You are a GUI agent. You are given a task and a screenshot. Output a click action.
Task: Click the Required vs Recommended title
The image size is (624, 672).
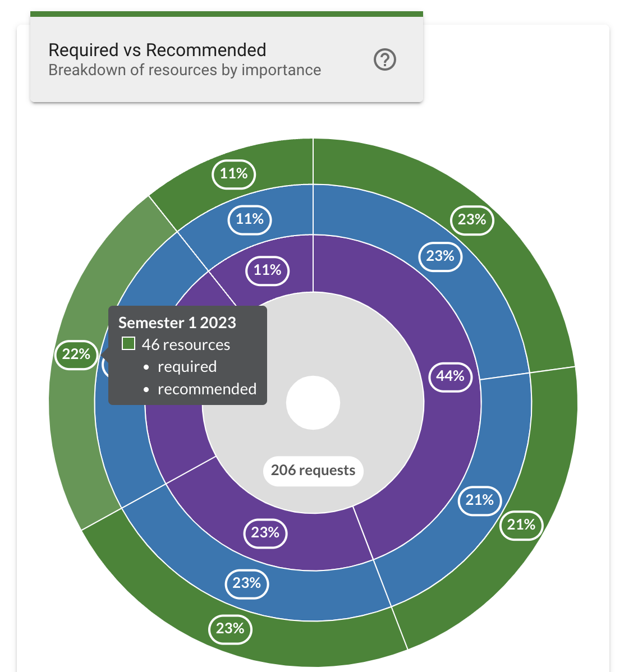click(157, 50)
